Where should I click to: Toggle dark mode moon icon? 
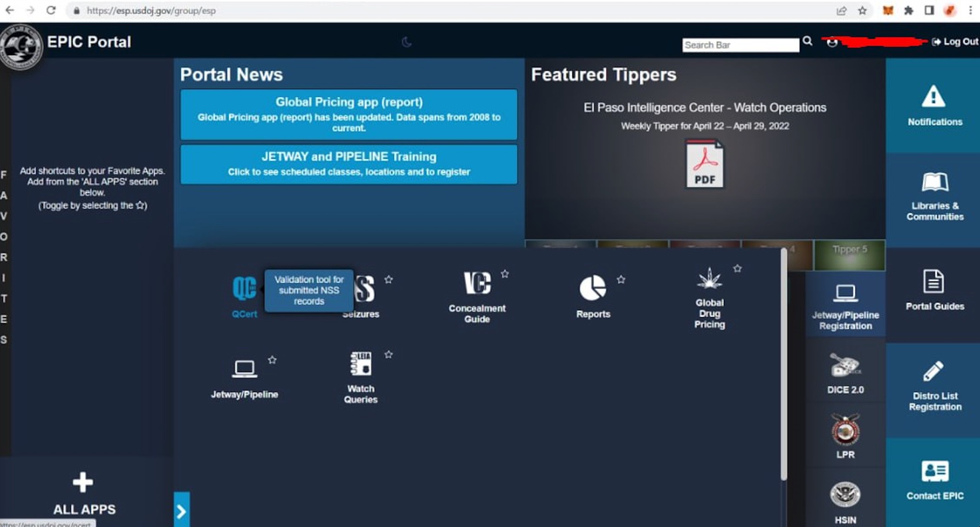[x=406, y=42]
